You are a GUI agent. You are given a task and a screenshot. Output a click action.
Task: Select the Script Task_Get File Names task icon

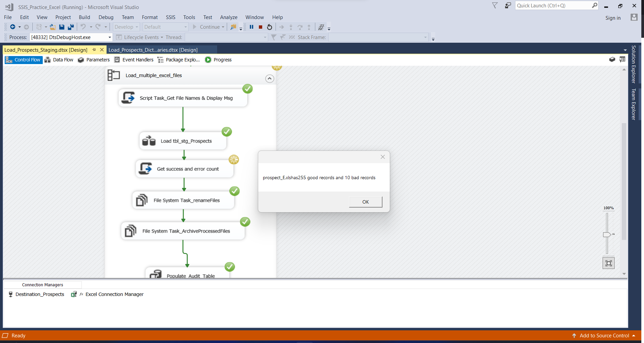pos(128,98)
